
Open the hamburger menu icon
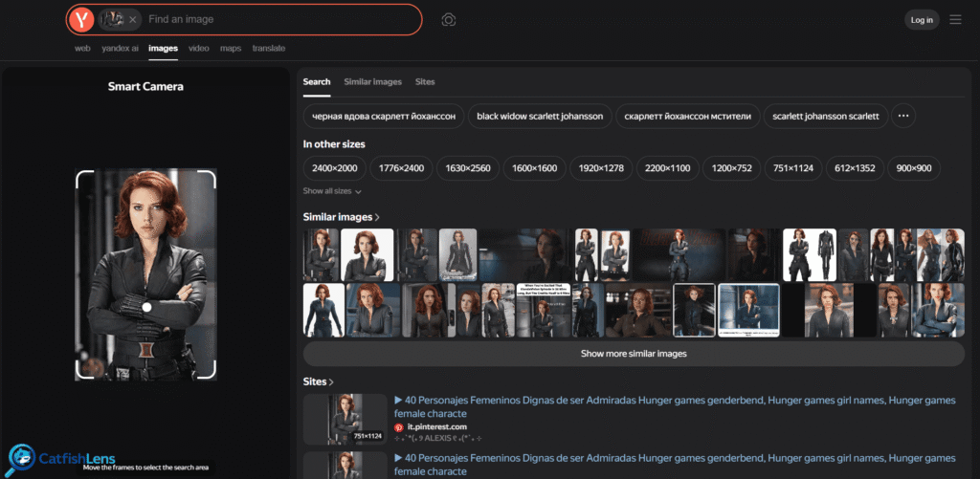point(955,20)
